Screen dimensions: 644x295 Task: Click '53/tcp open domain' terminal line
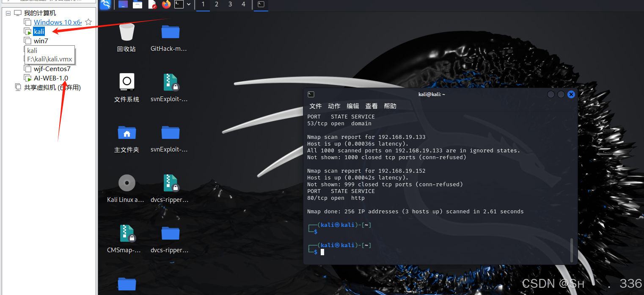pos(339,124)
